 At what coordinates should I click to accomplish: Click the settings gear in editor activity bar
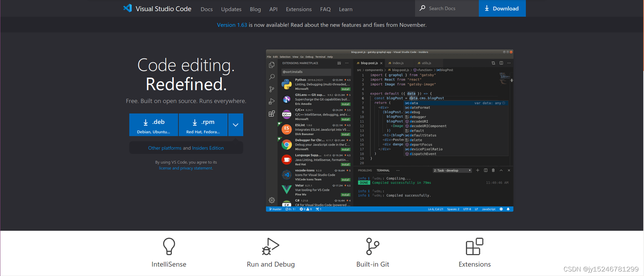tap(272, 200)
